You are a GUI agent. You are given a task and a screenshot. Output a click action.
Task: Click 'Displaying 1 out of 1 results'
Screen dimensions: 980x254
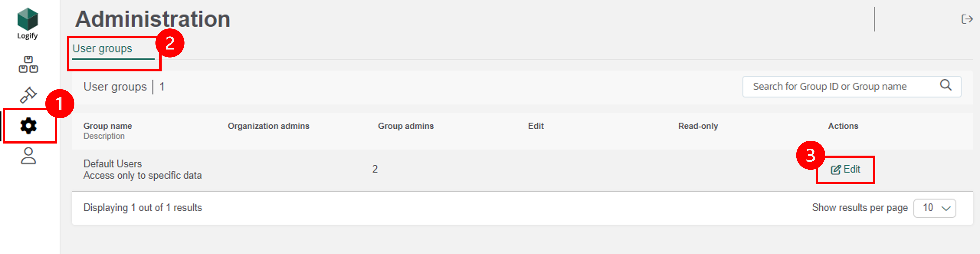tap(143, 208)
